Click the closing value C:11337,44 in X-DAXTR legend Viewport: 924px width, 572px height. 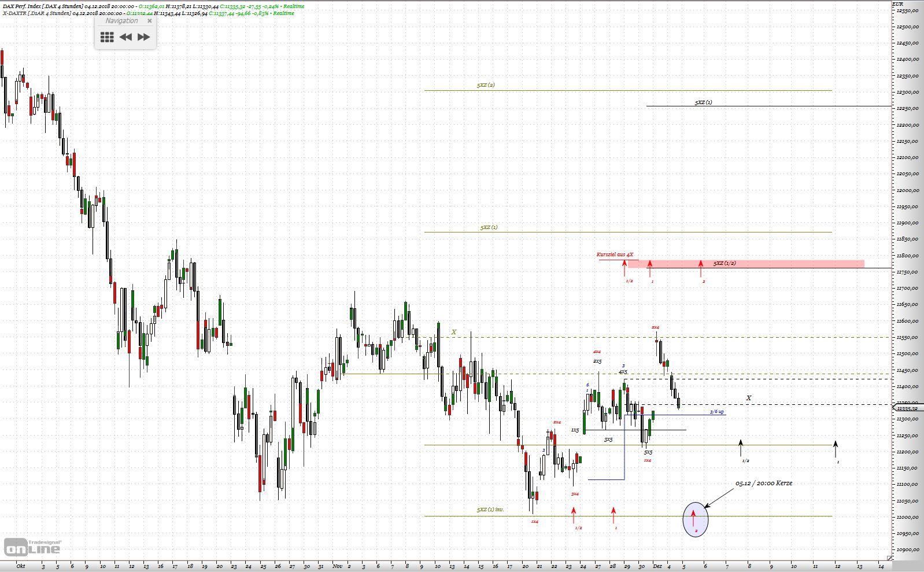coord(221,13)
